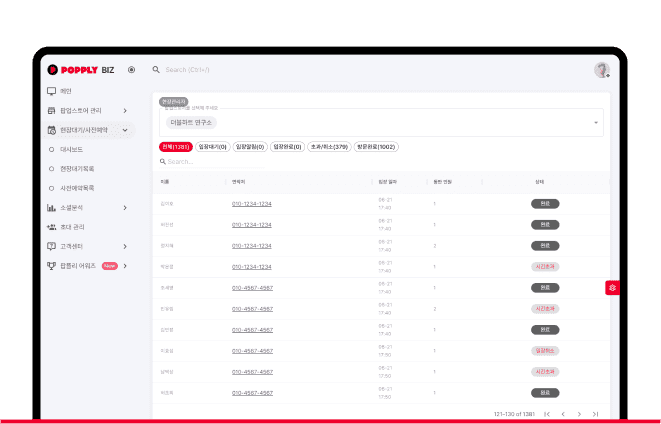Select the 입장알림(0) filter tab
661x424 pixels.
tap(250, 147)
